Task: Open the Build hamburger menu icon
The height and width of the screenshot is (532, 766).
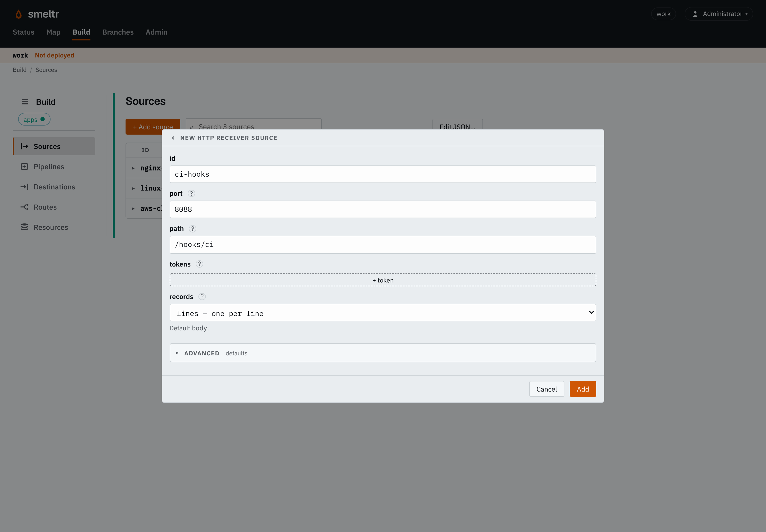Action: click(x=25, y=102)
